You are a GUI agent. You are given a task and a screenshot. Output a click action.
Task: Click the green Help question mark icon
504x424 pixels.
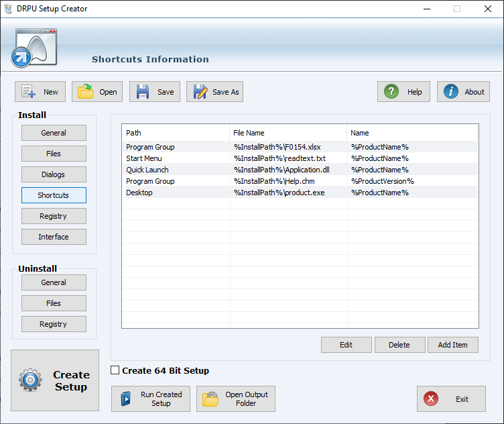click(391, 92)
